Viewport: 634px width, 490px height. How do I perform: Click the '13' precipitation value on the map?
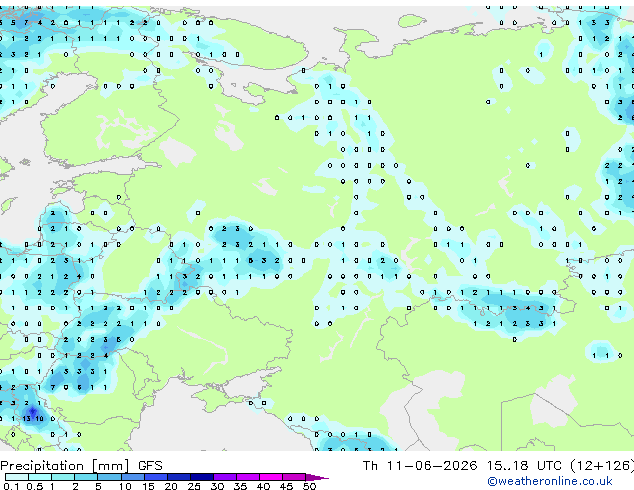[27, 418]
